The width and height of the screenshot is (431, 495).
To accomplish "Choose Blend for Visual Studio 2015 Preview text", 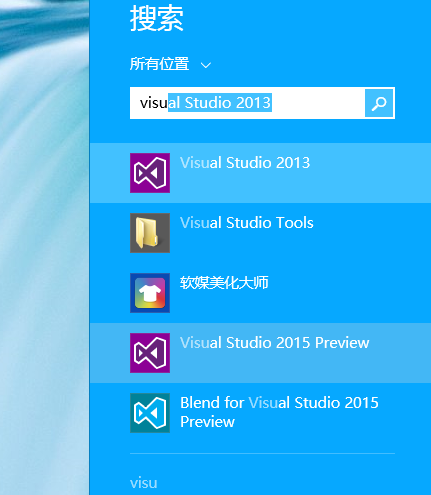I will [279, 412].
